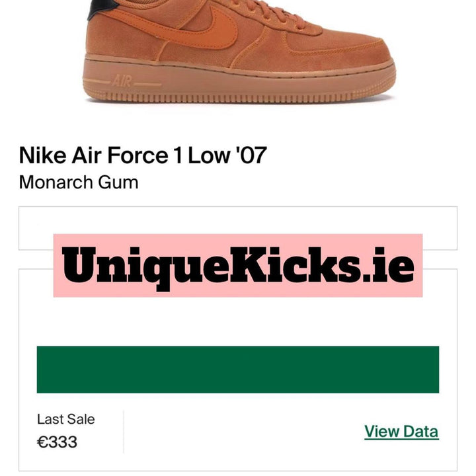Screen dimensions: 476x476
Task: Click the blank green action button
Action: click(x=238, y=370)
